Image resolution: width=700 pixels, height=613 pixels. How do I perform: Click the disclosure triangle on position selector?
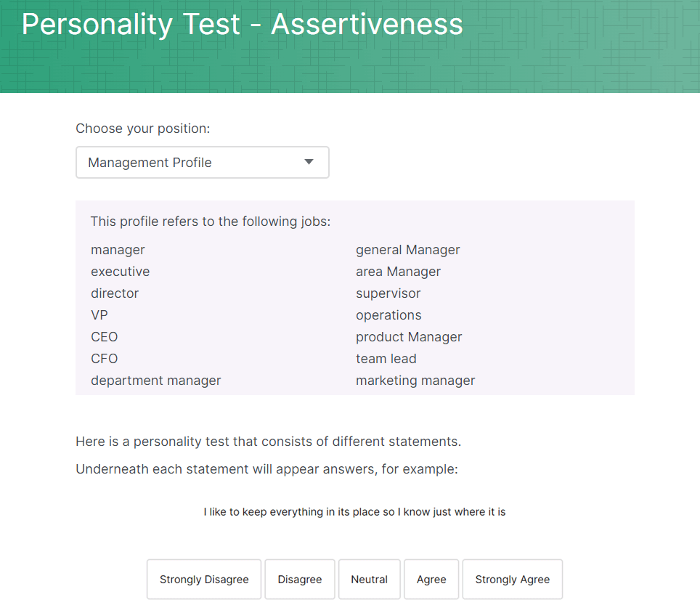(308, 162)
